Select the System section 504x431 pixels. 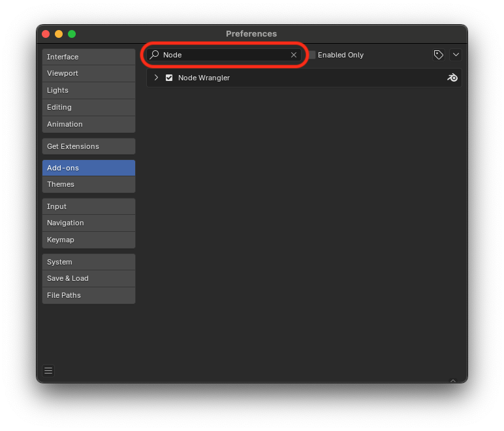tap(89, 262)
